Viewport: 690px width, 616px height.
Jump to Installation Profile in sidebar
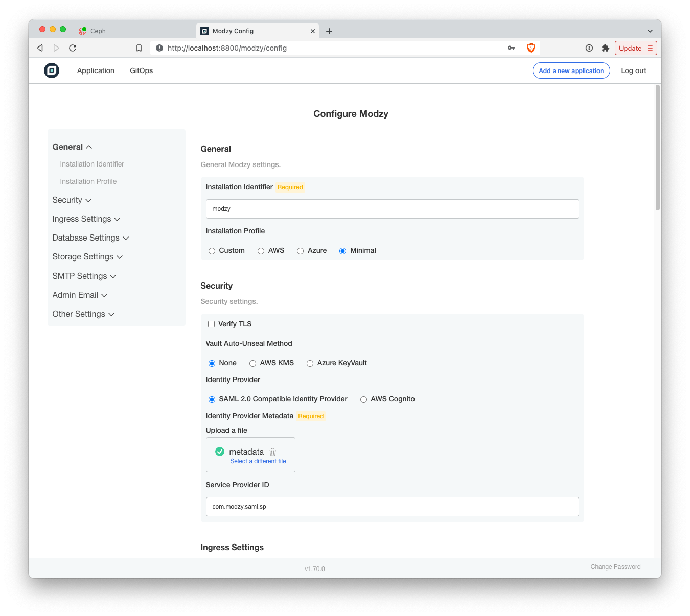[88, 181]
